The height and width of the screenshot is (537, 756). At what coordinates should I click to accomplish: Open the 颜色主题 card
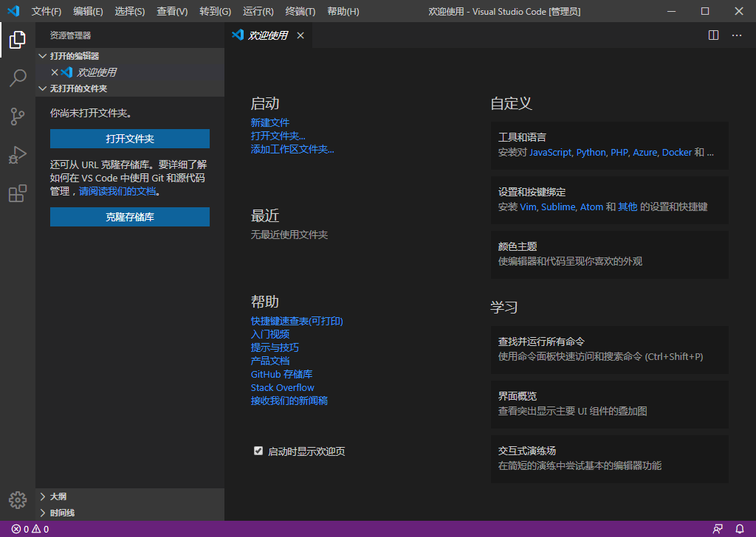[x=609, y=254]
